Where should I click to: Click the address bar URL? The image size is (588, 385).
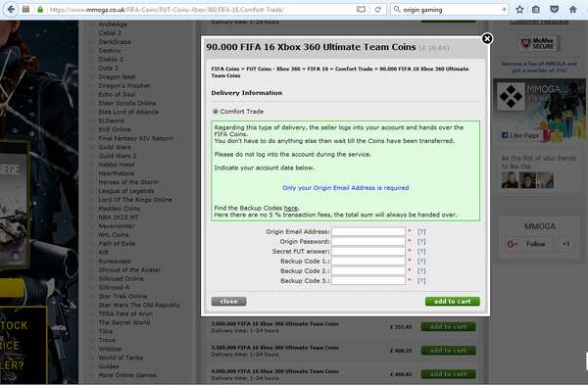click(167, 10)
